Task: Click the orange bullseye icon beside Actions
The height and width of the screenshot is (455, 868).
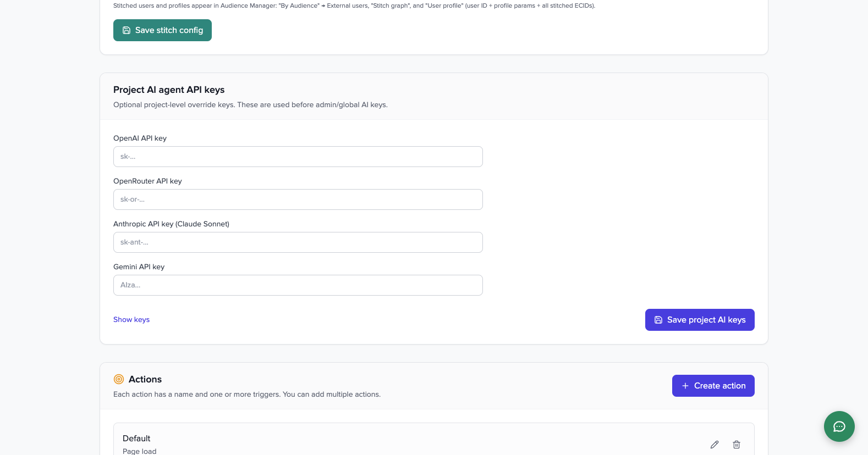Action: tap(118, 379)
